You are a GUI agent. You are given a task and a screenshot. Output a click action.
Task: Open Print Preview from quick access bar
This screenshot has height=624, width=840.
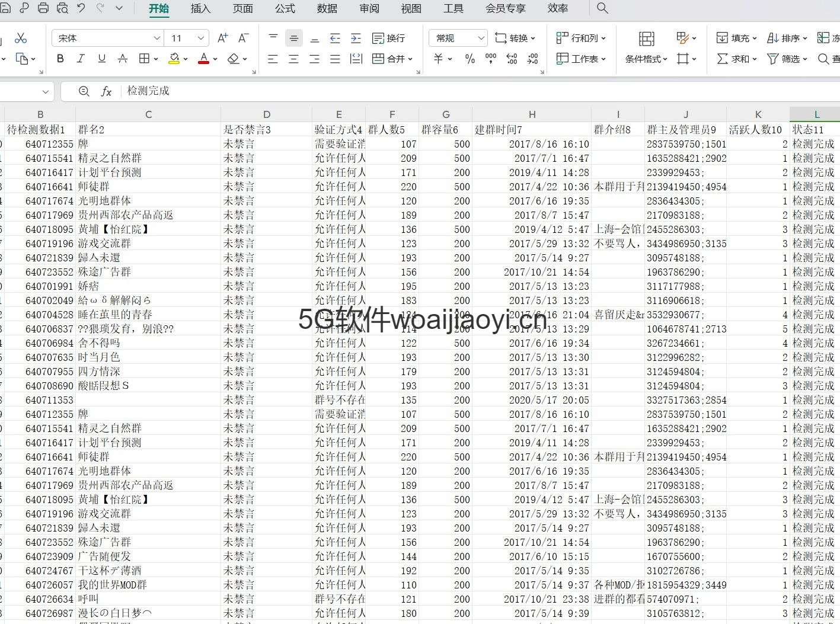[x=62, y=8]
